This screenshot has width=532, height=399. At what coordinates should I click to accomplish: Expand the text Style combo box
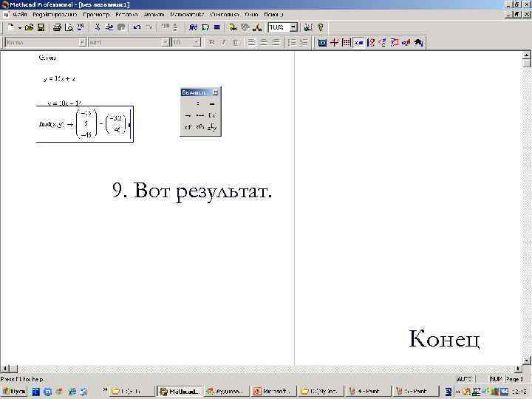coord(82,42)
